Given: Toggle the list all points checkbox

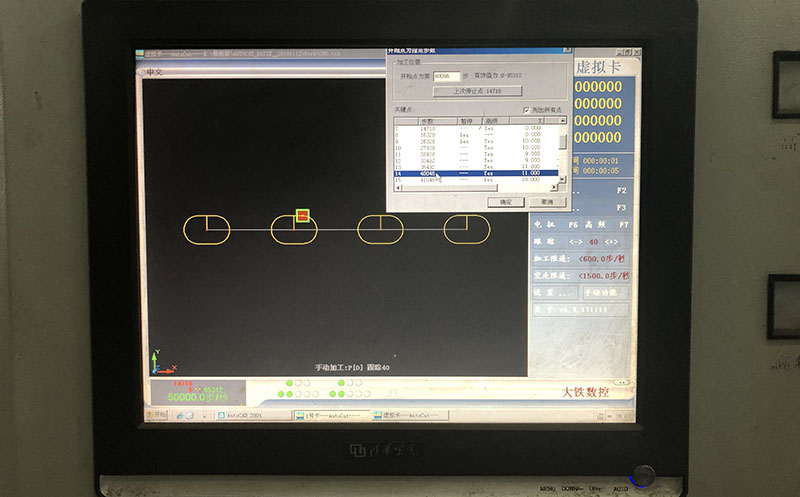Looking at the screenshot, I should [x=527, y=109].
